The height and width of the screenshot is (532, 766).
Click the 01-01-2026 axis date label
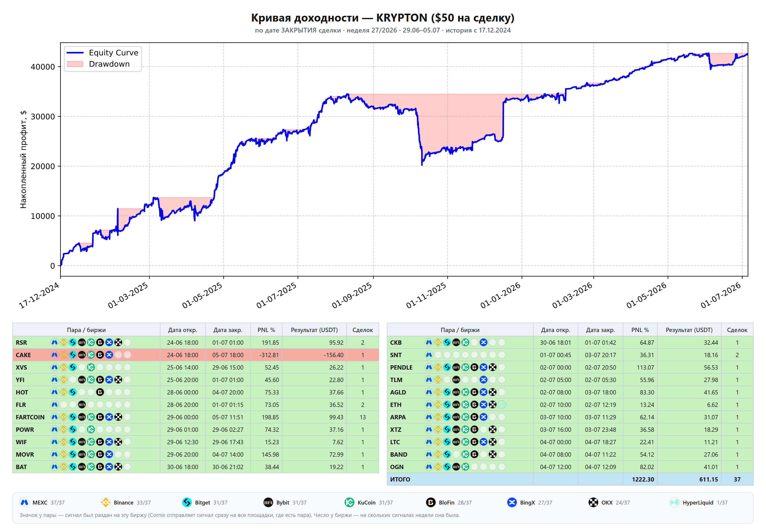[500, 295]
